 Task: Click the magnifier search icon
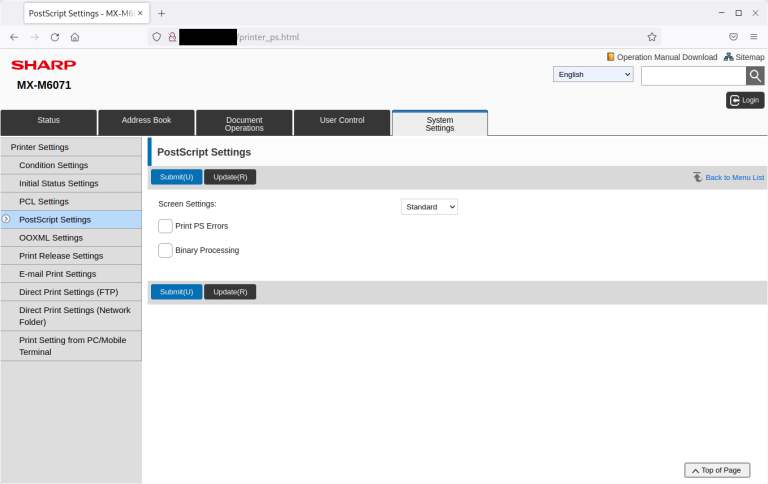pos(755,75)
